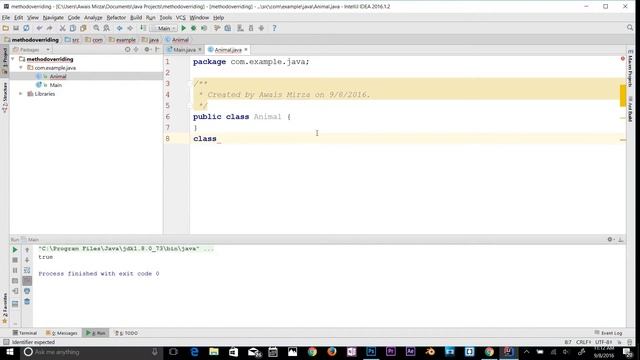Viewport: 640px width, 360px height.
Task: Collapse the com.example.java package node
Action: pyautogui.click(x=21, y=68)
